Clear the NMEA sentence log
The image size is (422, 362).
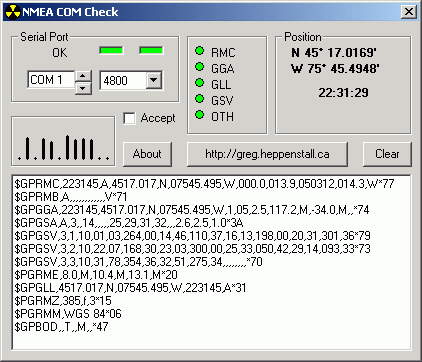(387, 154)
